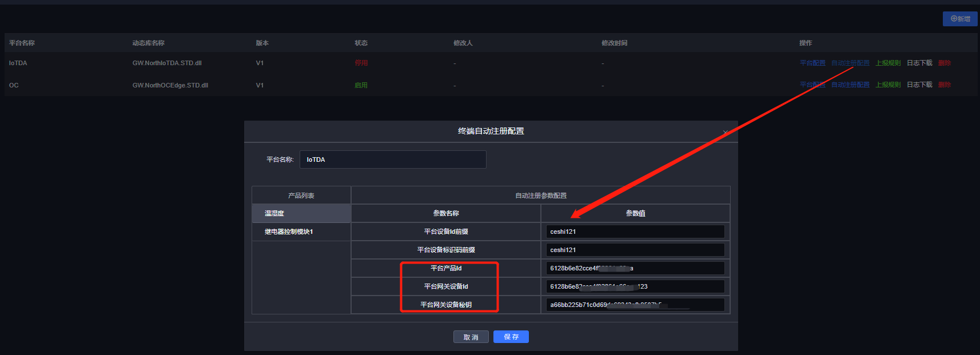This screenshot has height=355, width=980.
Task: Click the 启用 status in OC row
Action: [361, 85]
